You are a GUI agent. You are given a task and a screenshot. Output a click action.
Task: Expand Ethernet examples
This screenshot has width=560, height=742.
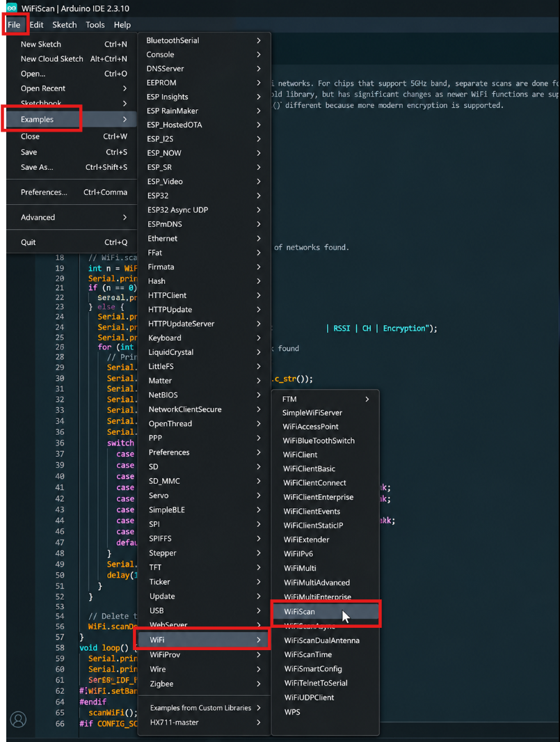pyautogui.click(x=204, y=239)
